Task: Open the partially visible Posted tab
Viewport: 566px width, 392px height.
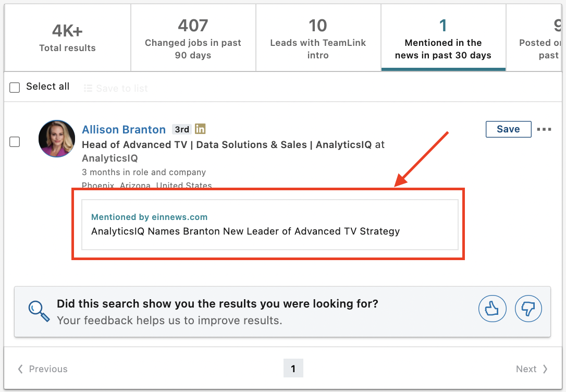Action: pyautogui.click(x=534, y=38)
